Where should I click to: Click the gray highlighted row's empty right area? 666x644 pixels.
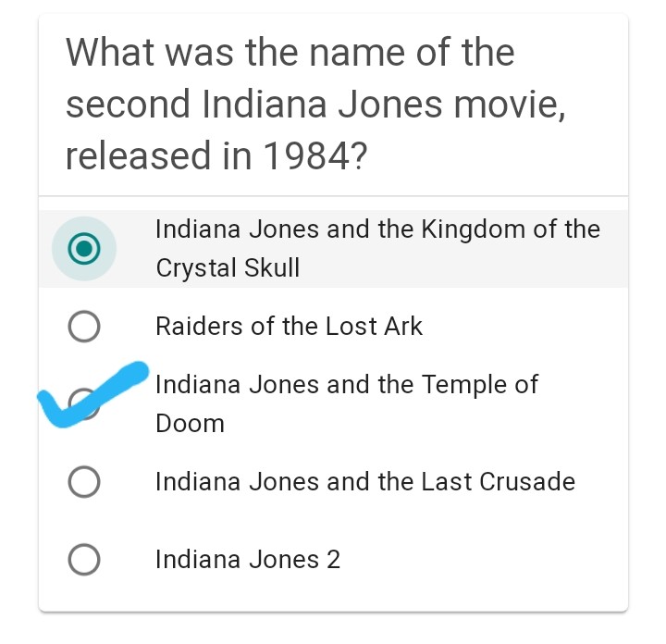tap(481, 269)
